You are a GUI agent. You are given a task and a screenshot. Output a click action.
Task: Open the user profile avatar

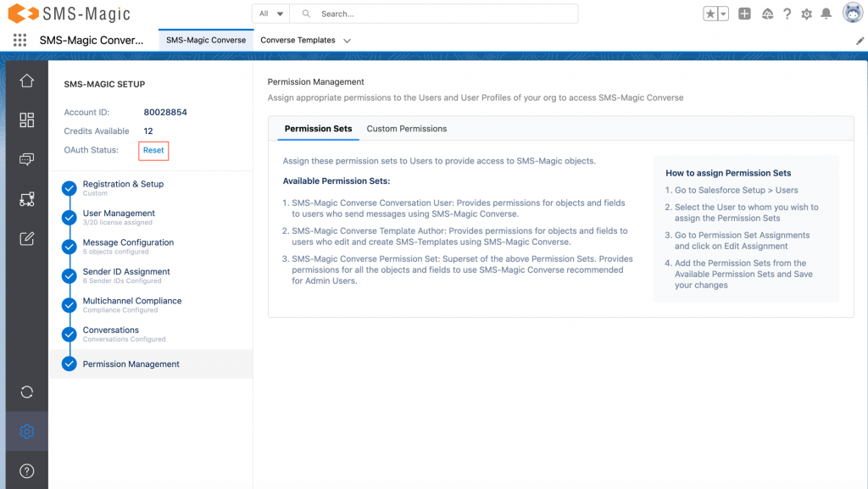click(x=853, y=13)
